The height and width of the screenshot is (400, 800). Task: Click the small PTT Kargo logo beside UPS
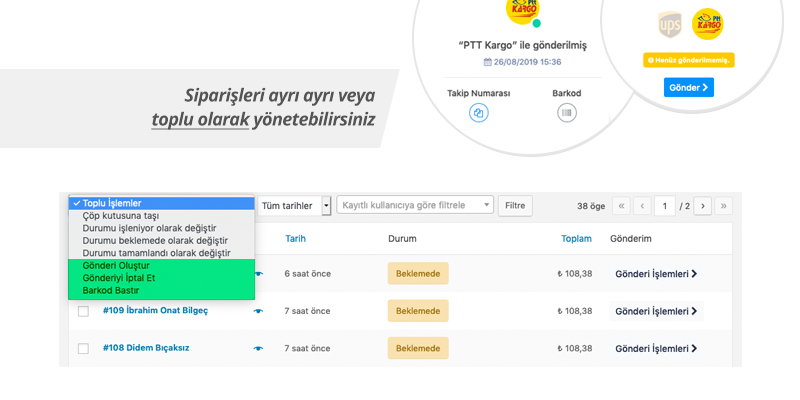(x=708, y=24)
